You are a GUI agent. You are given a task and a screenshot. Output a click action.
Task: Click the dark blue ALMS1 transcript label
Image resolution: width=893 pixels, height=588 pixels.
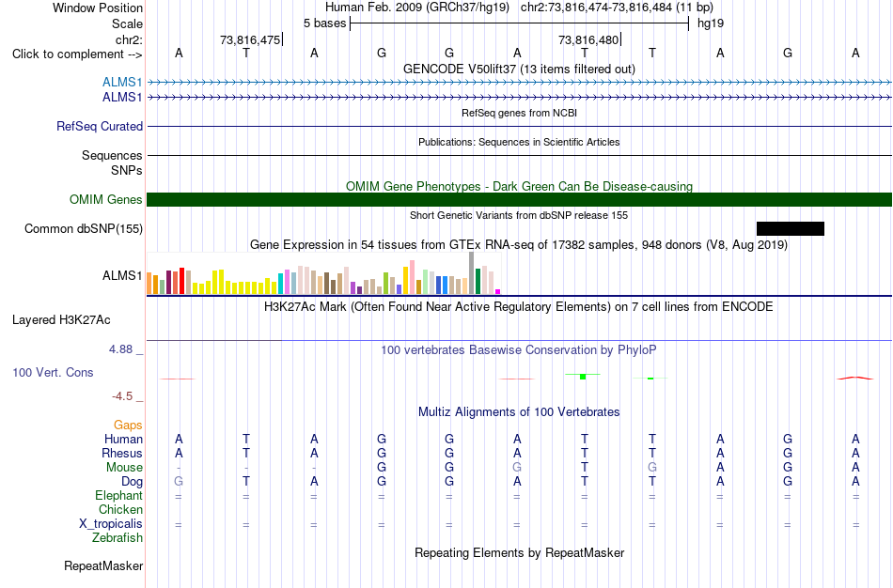[x=122, y=98]
